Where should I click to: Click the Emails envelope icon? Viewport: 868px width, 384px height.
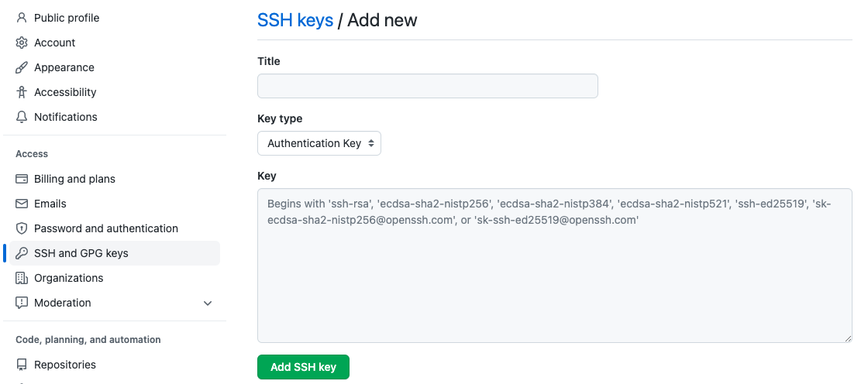pyautogui.click(x=22, y=204)
